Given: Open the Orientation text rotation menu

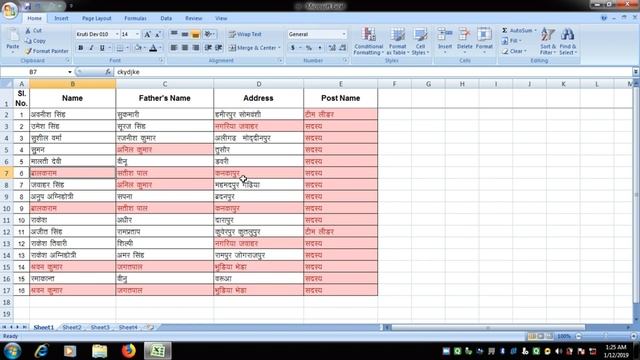Looking at the screenshot, I should [x=210, y=34].
